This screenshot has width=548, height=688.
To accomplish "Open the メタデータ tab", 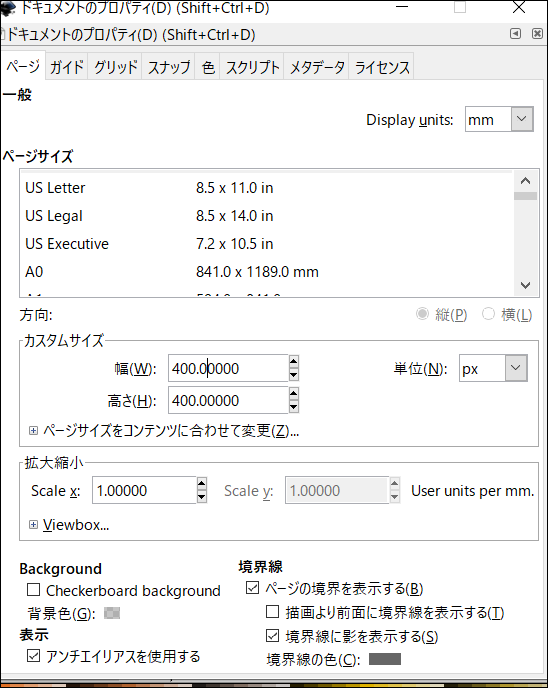I will pyautogui.click(x=317, y=67).
